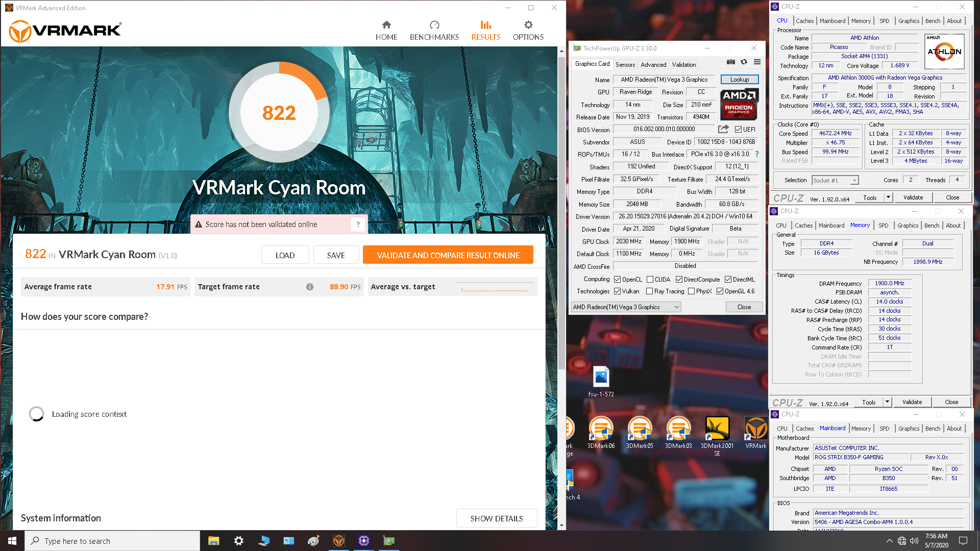Click the taskbar search box
980x551 pixels.
click(x=112, y=541)
